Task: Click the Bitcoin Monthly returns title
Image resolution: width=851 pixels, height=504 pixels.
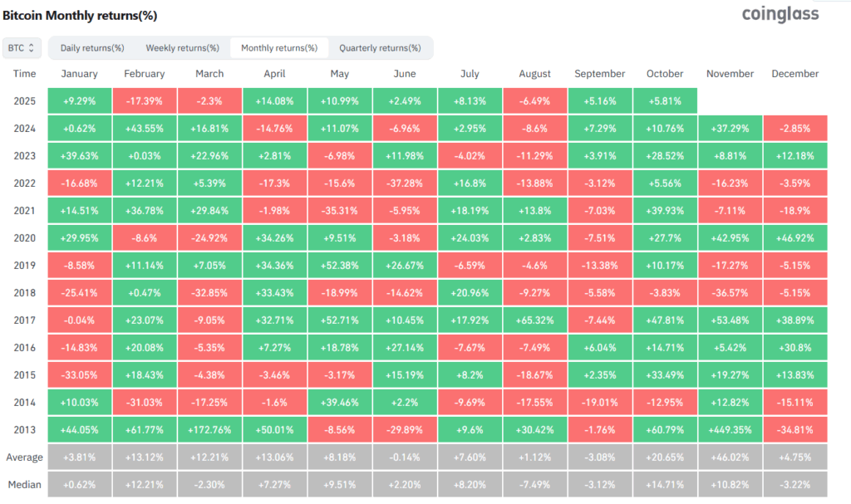Action: point(81,15)
